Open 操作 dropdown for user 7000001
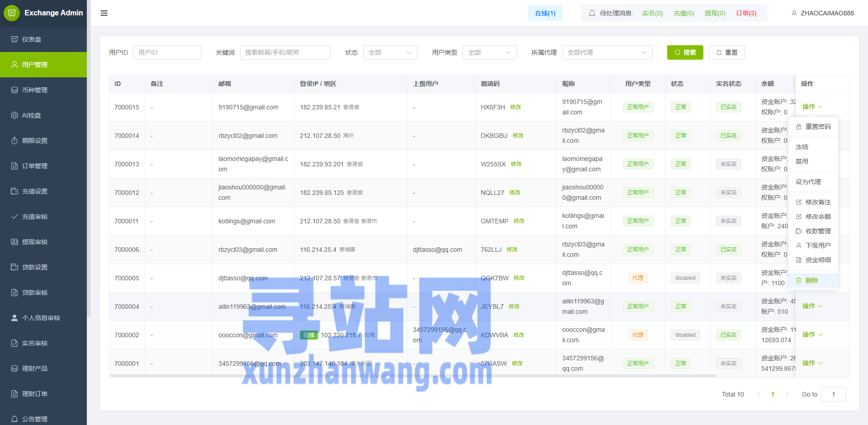The height and width of the screenshot is (425, 868). click(812, 363)
